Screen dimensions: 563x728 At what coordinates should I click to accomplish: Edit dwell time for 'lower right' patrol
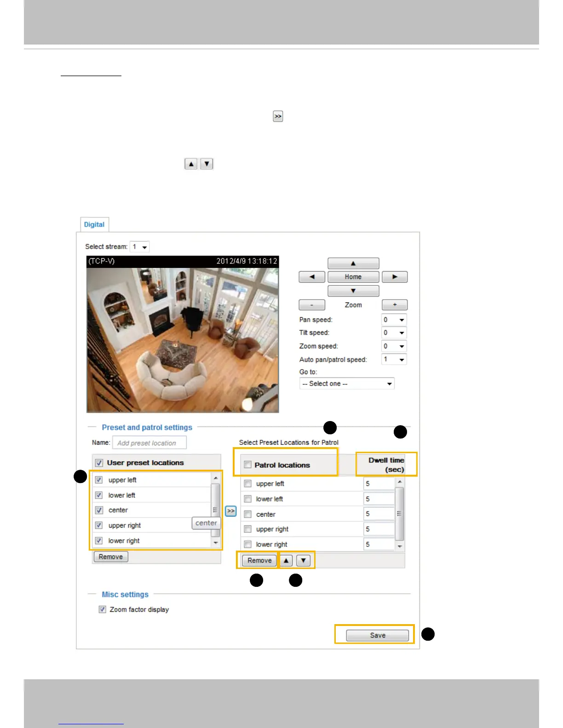coord(379,544)
